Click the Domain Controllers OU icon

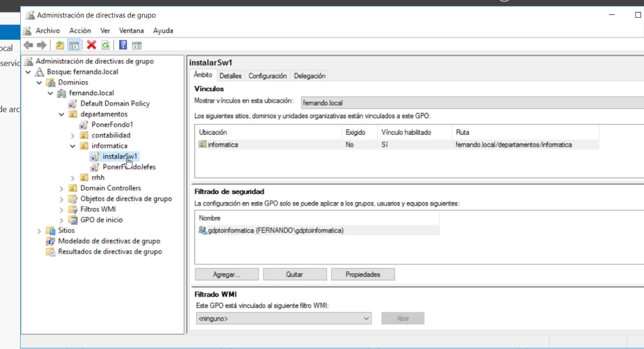pos(73,188)
